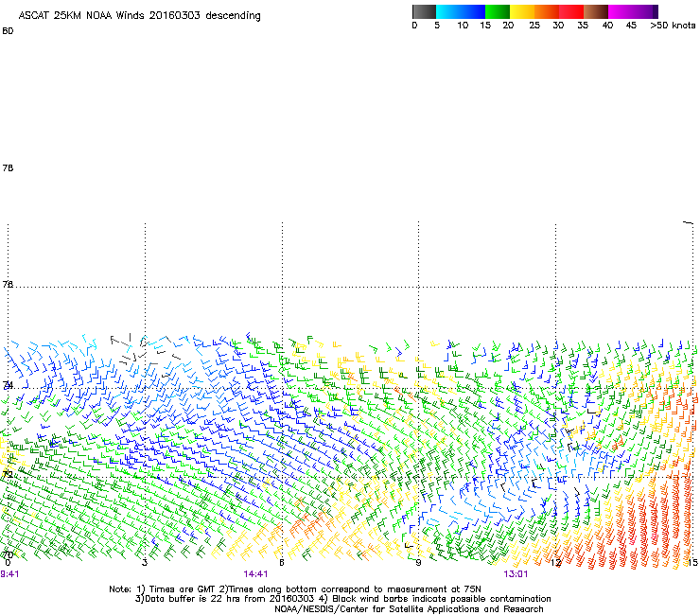Click the 74 latitude axis label
This screenshot has height=615, width=700.
[x=8, y=385]
